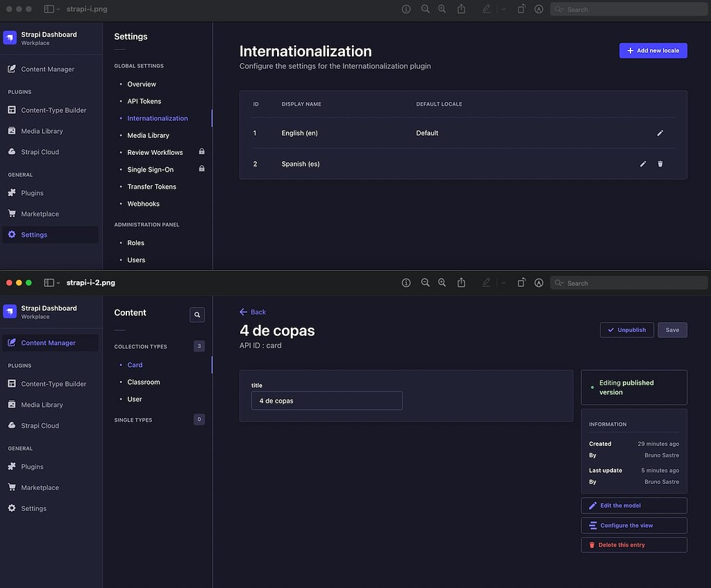This screenshot has height=588, width=711.
Task: Edit the Spanish (es) locale with the pencil icon
Action: point(642,164)
